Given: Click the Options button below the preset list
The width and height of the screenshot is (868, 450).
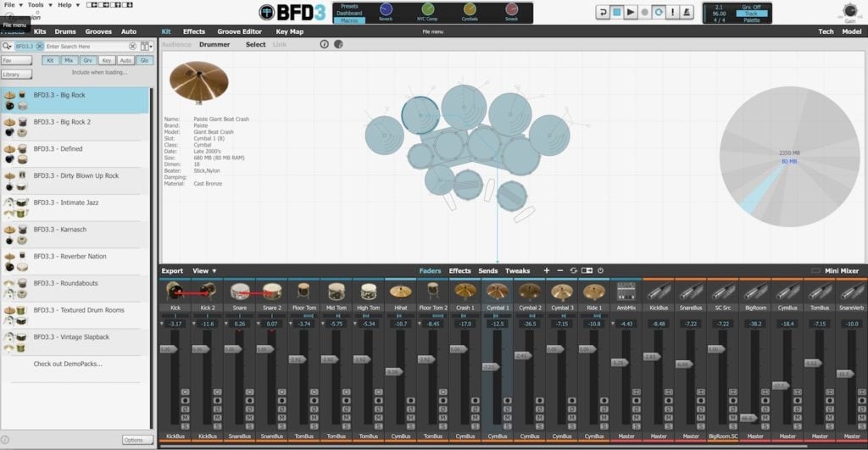Looking at the screenshot, I should (x=137, y=440).
